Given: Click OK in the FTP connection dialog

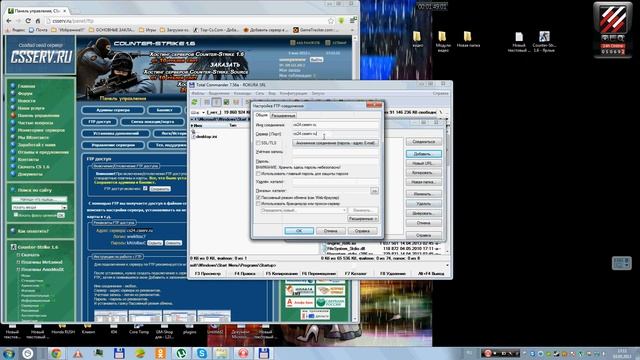Looking at the screenshot, I should pos(299,231).
